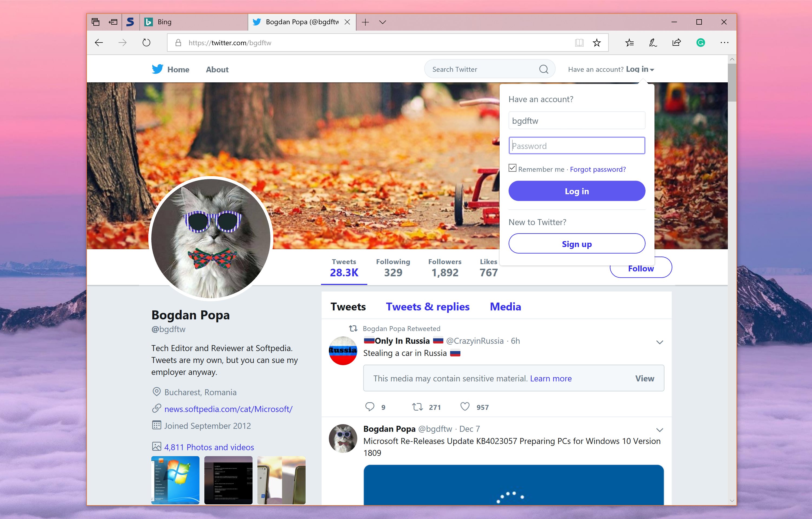Switch to the Bing tab
The width and height of the screenshot is (812, 519).
coord(194,22)
